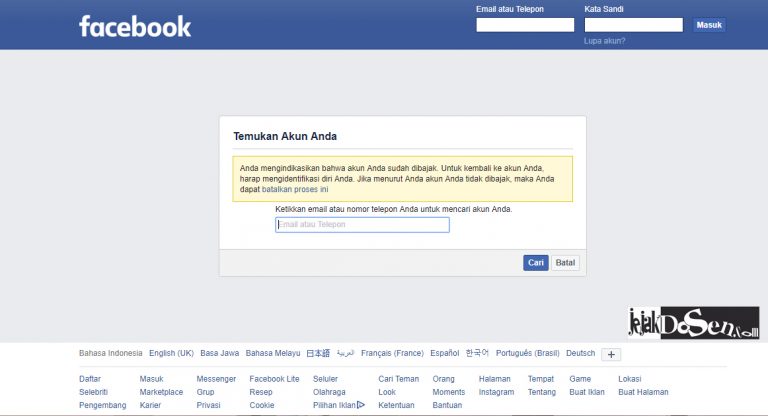Open the Marketplace footer link
The width and height of the screenshot is (768, 416).
click(x=161, y=392)
